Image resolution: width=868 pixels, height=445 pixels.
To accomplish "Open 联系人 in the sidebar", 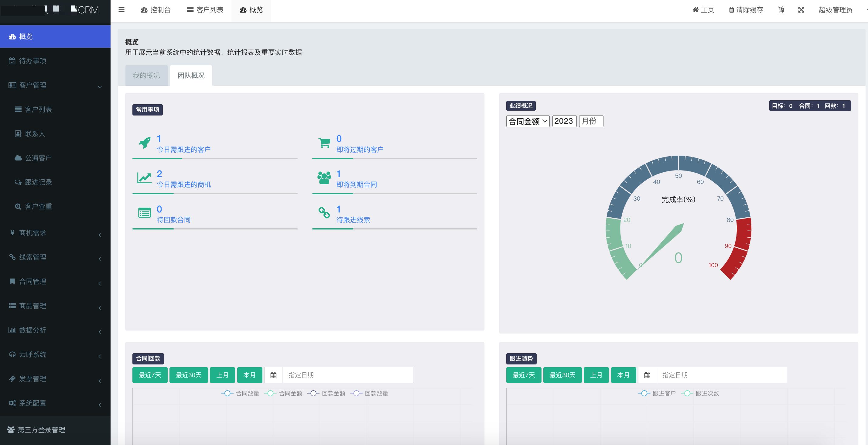I will (55, 133).
